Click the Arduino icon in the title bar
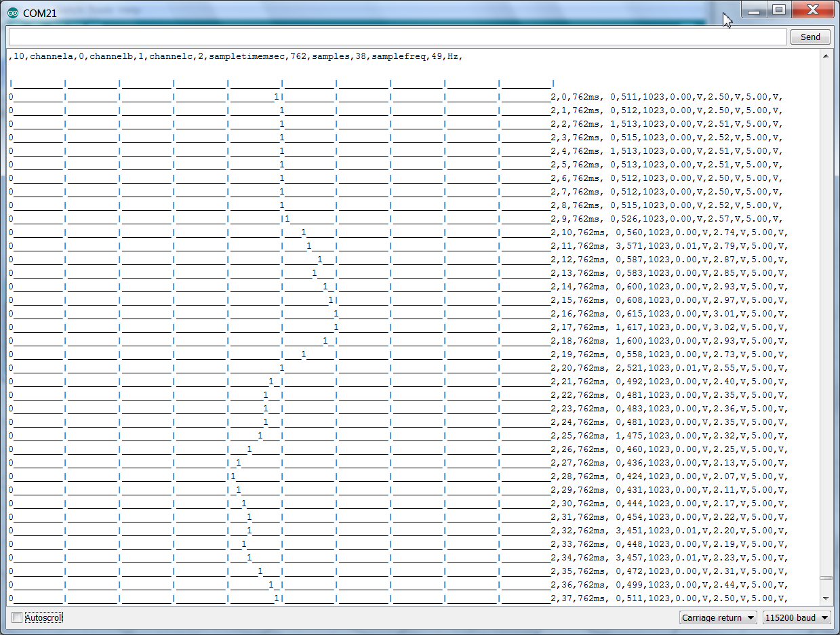Viewport: 840px width, 635px height. (x=13, y=13)
